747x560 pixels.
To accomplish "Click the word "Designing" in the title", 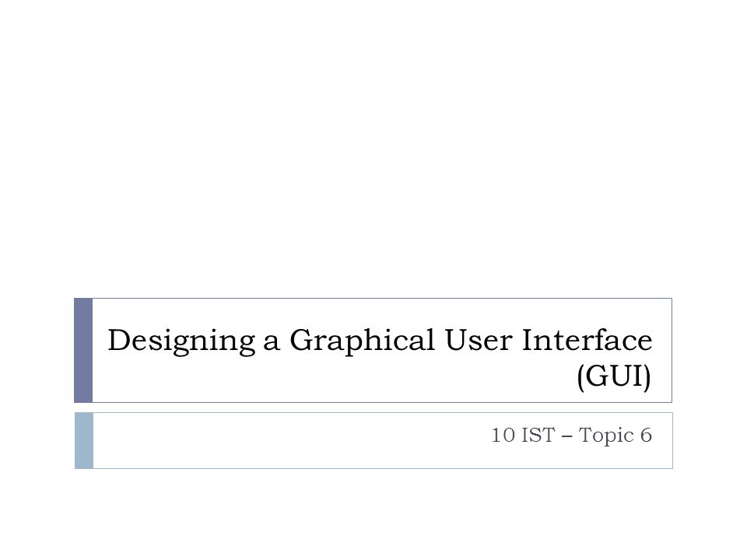I will (181, 341).
